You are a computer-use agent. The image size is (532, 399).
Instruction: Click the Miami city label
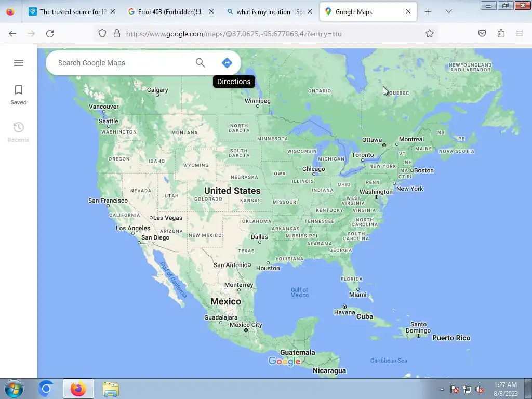(x=358, y=295)
